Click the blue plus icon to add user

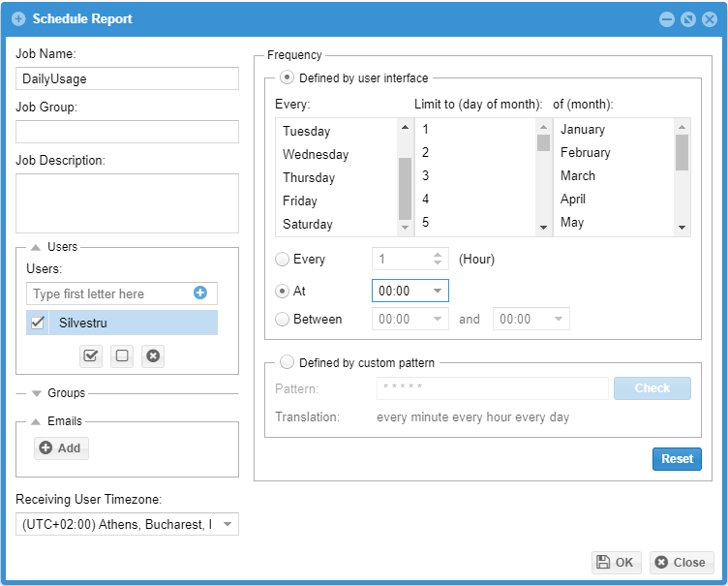(200, 293)
